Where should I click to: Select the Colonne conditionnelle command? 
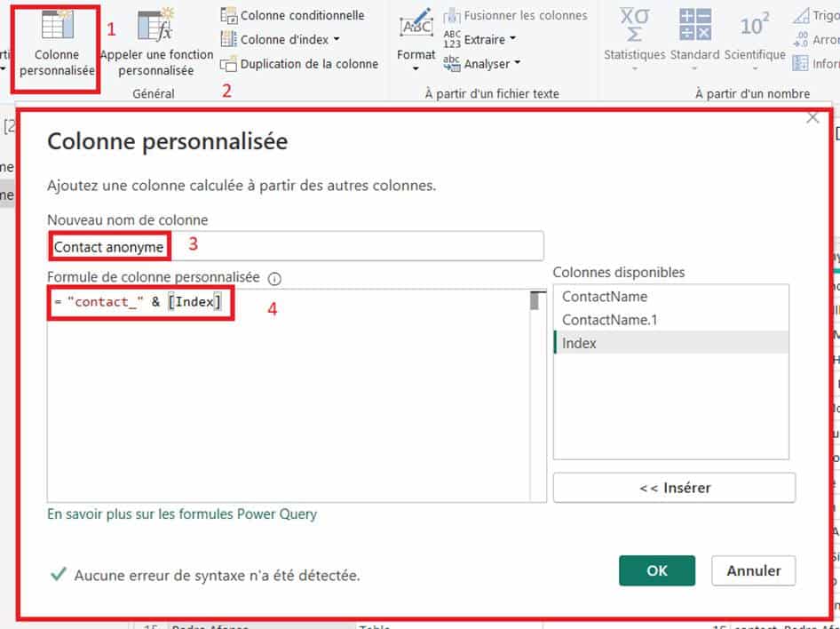click(292, 15)
